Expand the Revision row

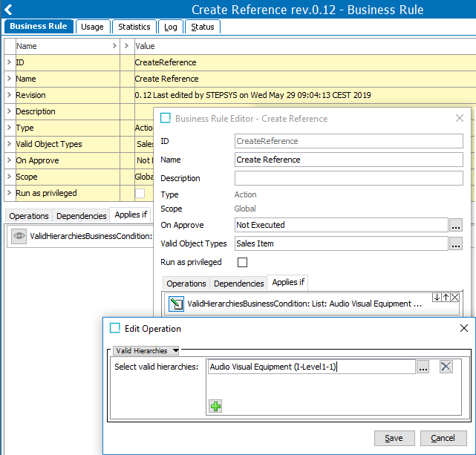[x=9, y=95]
